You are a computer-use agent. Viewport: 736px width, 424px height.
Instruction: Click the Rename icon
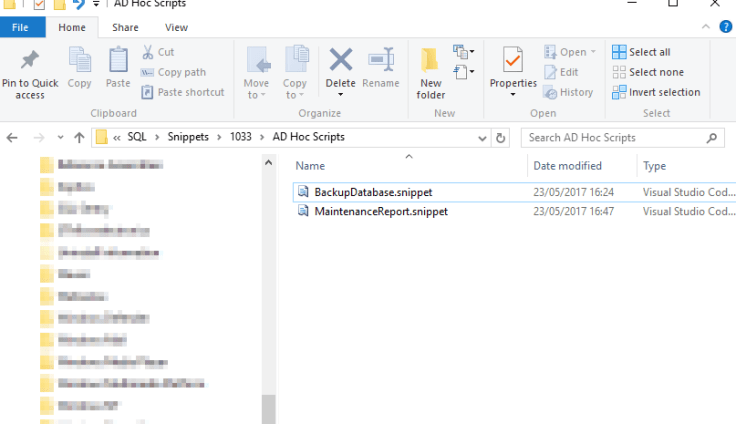(380, 61)
